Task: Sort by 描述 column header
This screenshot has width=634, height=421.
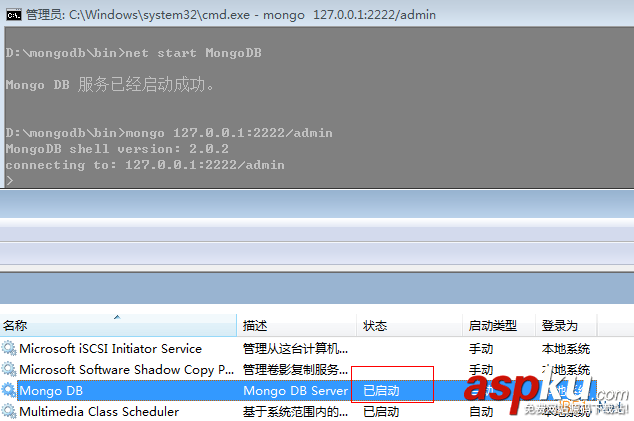Action: (297, 325)
